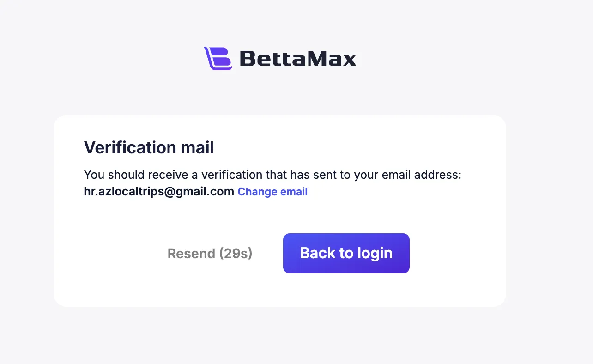Click the blue link beside the email
Viewport: 593px width, 364px height.
272,192
